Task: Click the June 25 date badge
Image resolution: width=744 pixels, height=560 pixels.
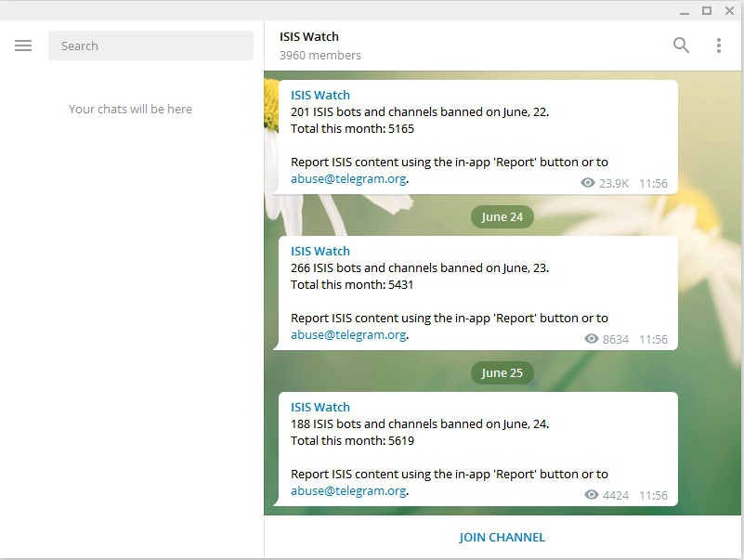Action: point(503,372)
